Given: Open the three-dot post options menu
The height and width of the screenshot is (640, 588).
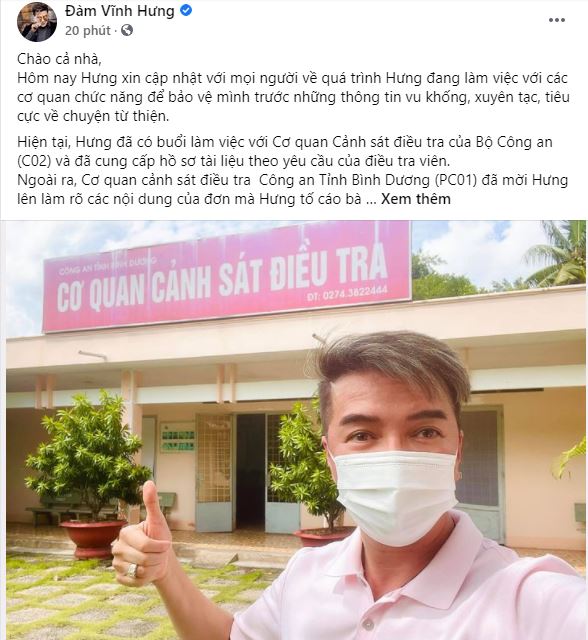Looking at the screenshot, I should 557,20.
